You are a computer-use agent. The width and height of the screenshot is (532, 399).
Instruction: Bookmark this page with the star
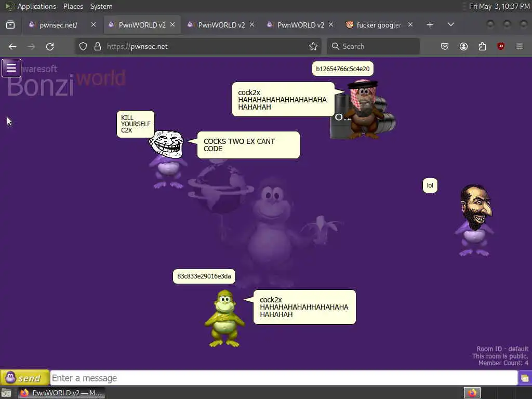pyautogui.click(x=313, y=46)
